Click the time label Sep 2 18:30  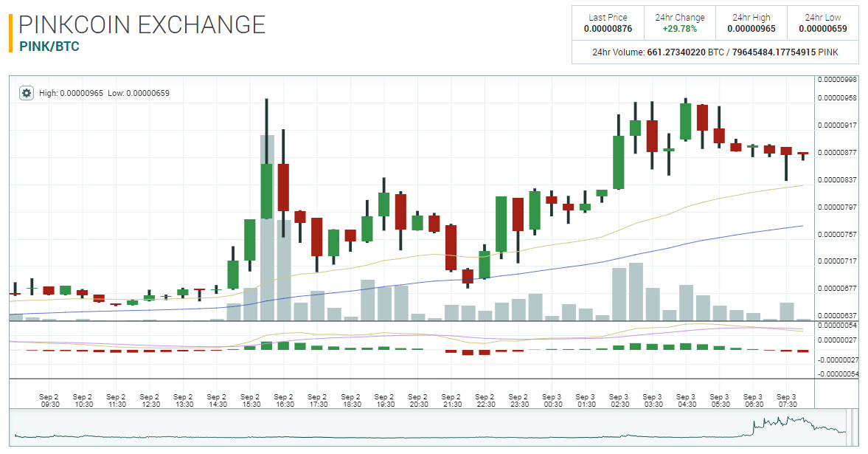351,400
